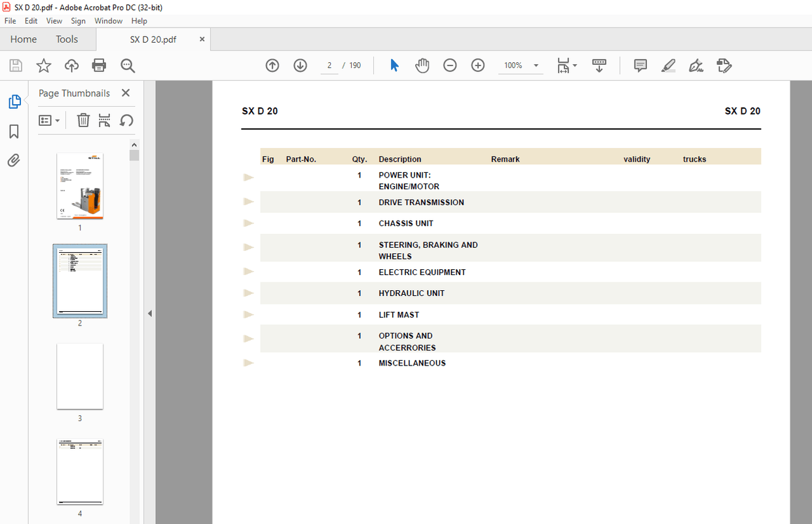Switch to the Tools tab

[67, 39]
